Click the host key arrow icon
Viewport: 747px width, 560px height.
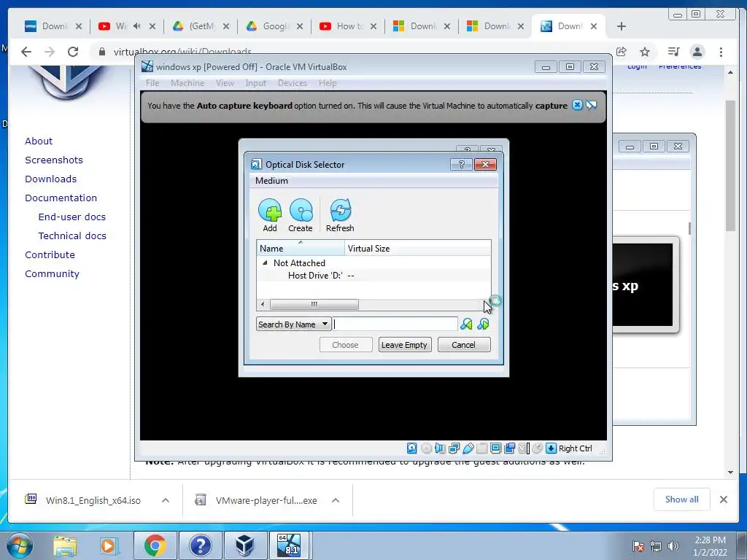551,448
